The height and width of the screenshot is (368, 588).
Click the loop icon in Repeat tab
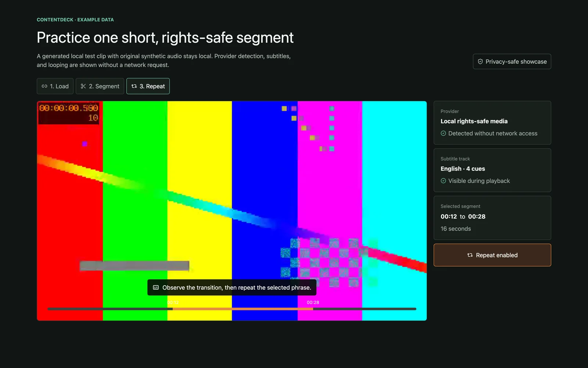pos(134,86)
